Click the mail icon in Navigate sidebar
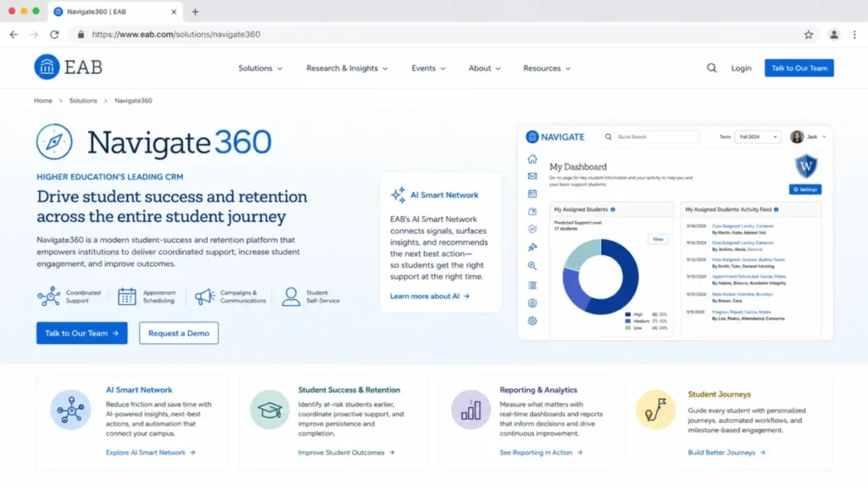 click(532, 176)
